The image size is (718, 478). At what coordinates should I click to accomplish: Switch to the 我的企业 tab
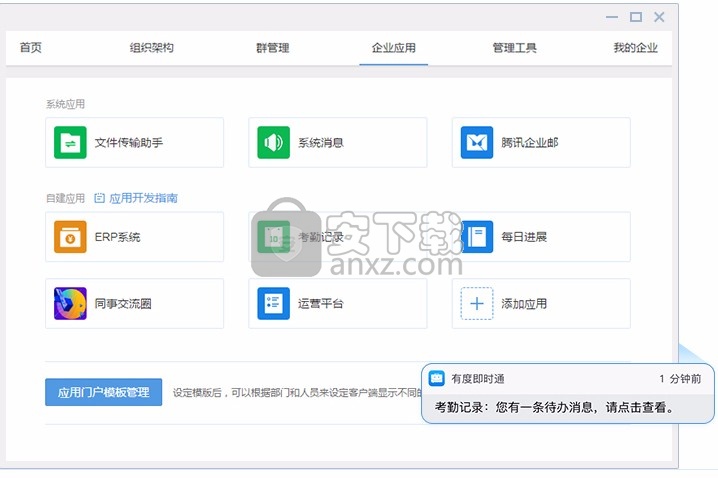pos(636,48)
